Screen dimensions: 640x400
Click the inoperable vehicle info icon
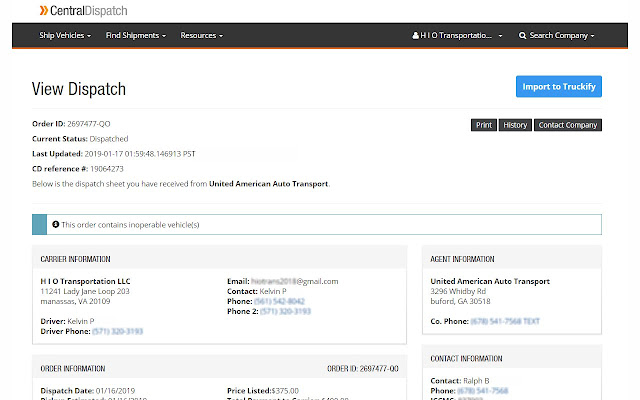tap(56, 224)
